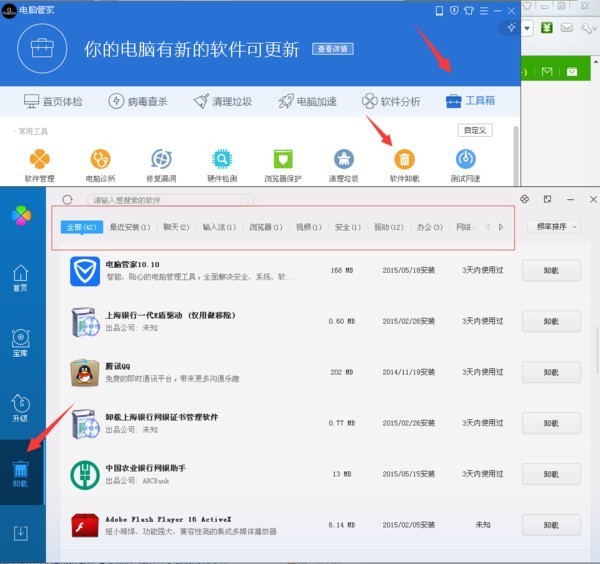This screenshot has height=564, width=600.
Task: Go to 首页 in software manager sidebar
Action: [21, 278]
